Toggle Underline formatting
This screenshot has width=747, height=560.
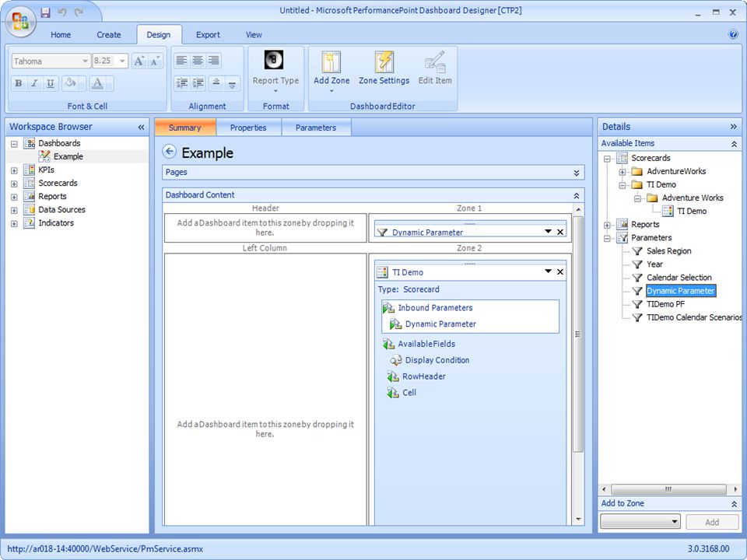point(50,83)
